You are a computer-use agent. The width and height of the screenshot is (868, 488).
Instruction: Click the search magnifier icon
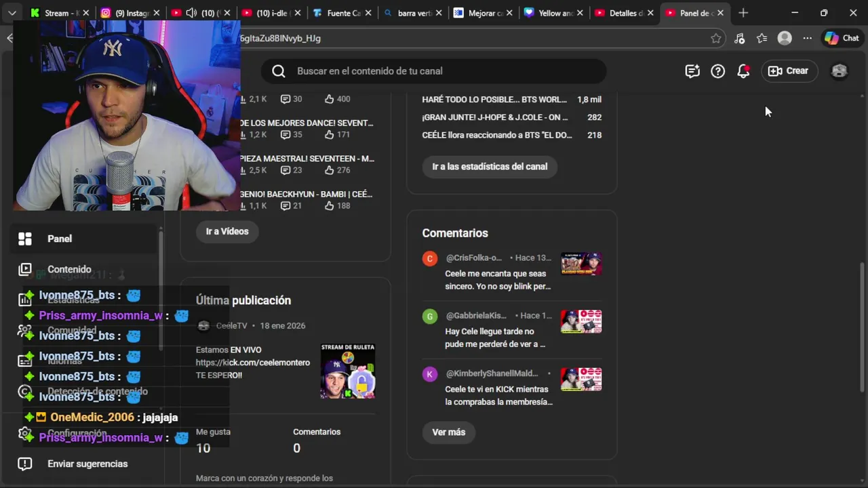[279, 71]
